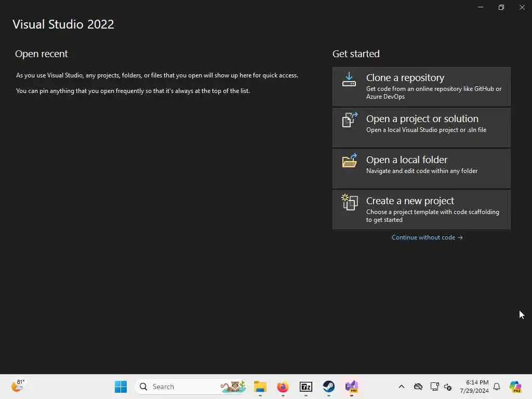Click 'As you use Visual Studio' paragraph
532x399 pixels.
click(157, 75)
